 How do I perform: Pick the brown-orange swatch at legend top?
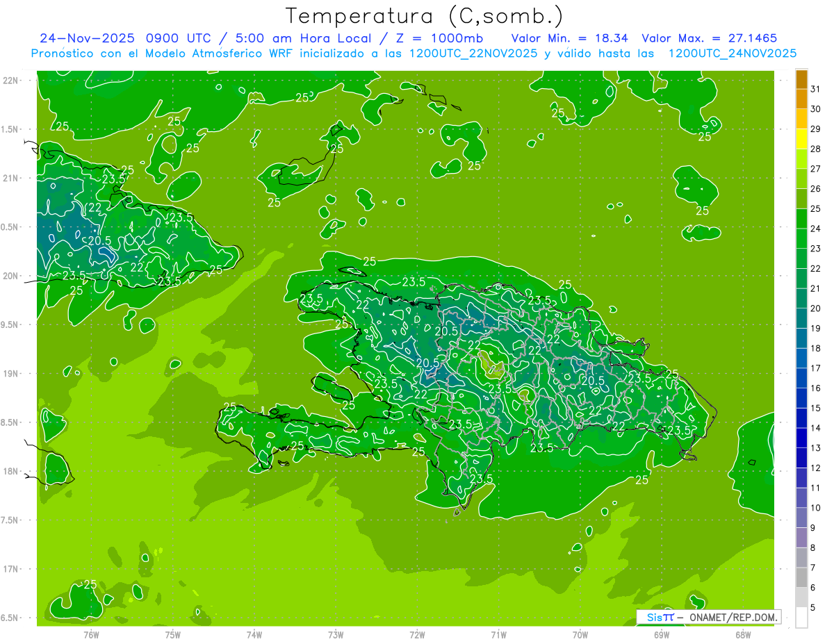click(801, 79)
